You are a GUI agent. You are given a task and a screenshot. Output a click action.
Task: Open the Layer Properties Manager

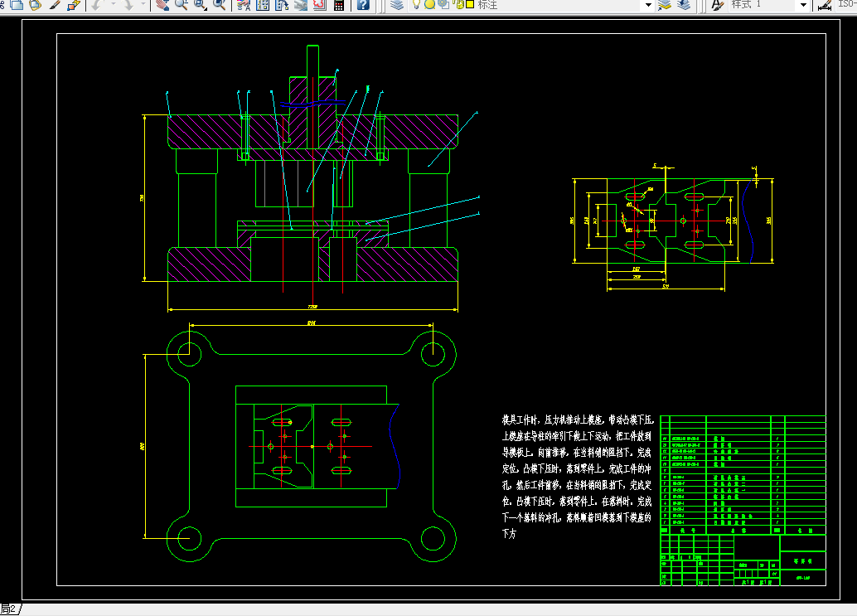coord(397,5)
